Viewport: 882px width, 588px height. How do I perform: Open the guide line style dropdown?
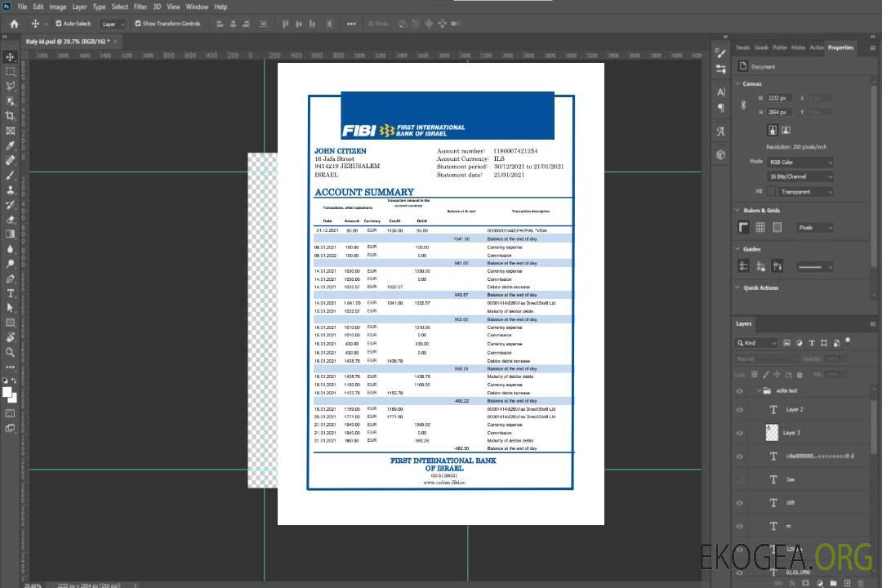(814, 267)
